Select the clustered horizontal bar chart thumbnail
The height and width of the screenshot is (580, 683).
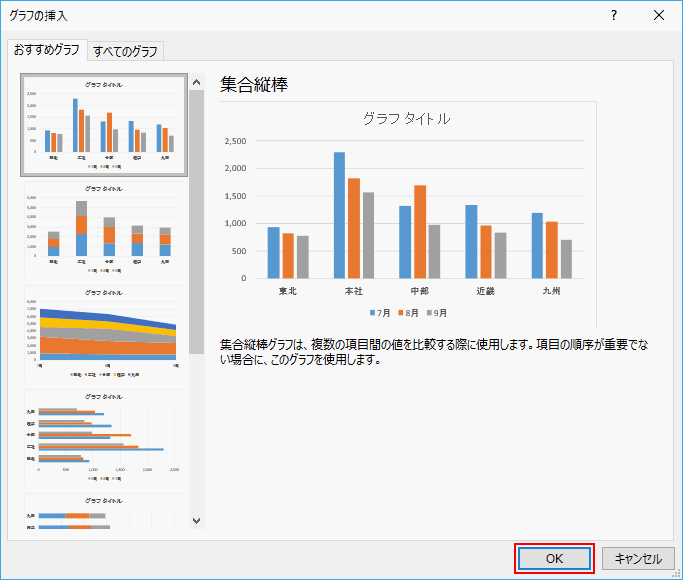(104, 437)
